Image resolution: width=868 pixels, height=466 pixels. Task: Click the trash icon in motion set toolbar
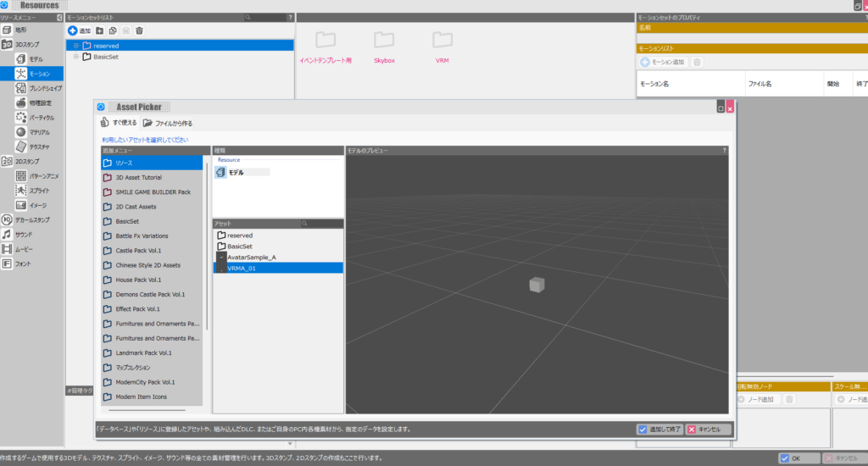point(139,31)
